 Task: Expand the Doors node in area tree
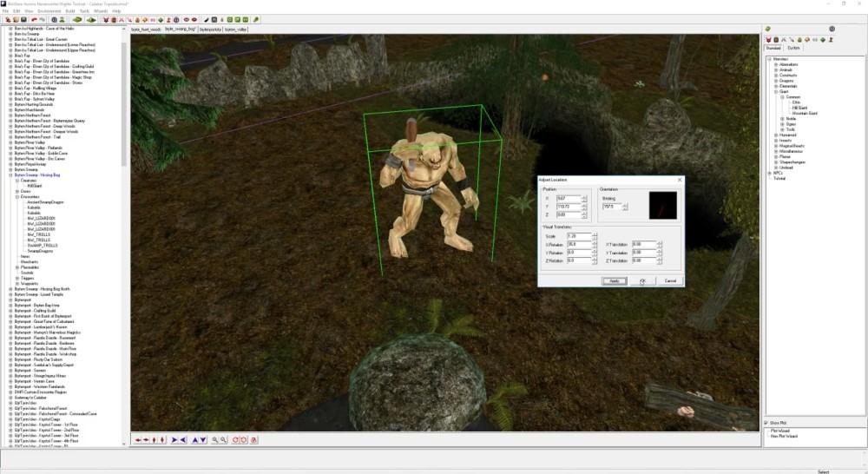[x=17, y=191]
